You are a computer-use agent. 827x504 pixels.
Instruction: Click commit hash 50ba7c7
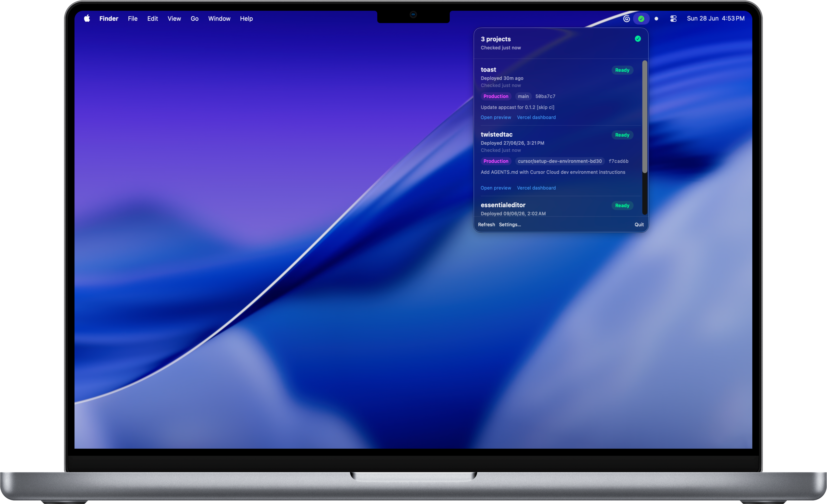545,96
